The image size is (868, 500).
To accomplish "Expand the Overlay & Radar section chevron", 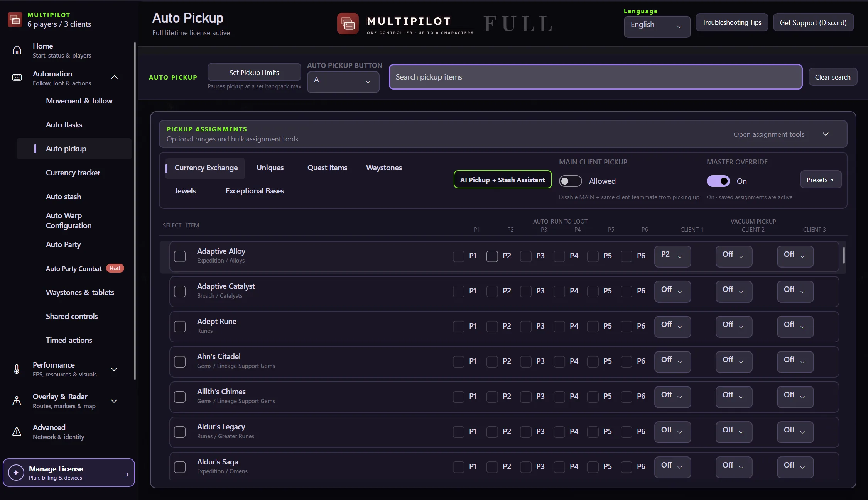I will pos(114,401).
